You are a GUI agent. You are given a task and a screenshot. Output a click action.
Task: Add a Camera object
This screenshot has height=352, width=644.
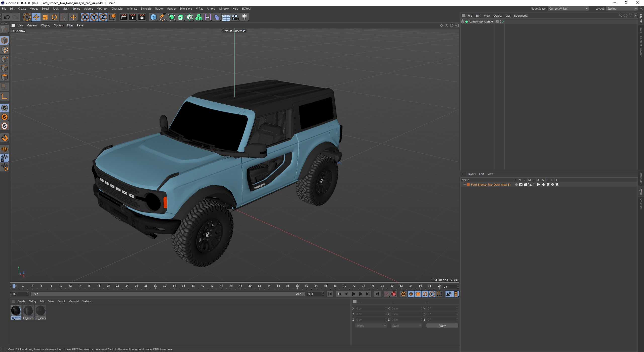click(x=235, y=17)
